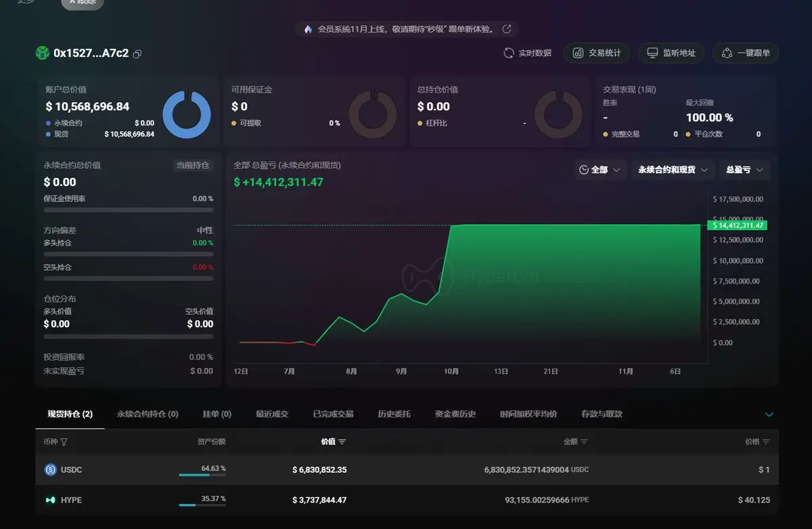Click the account total $ 10,568,696.84
Screen dimensions: 812x529
tap(87, 106)
